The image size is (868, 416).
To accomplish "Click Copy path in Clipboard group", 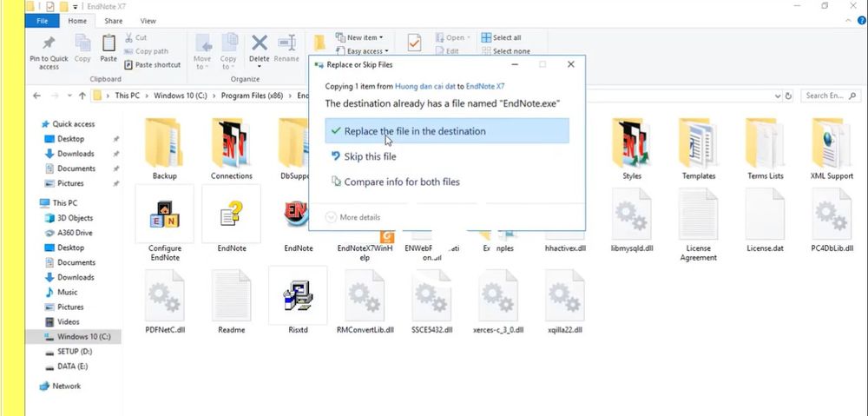I will pos(146,51).
